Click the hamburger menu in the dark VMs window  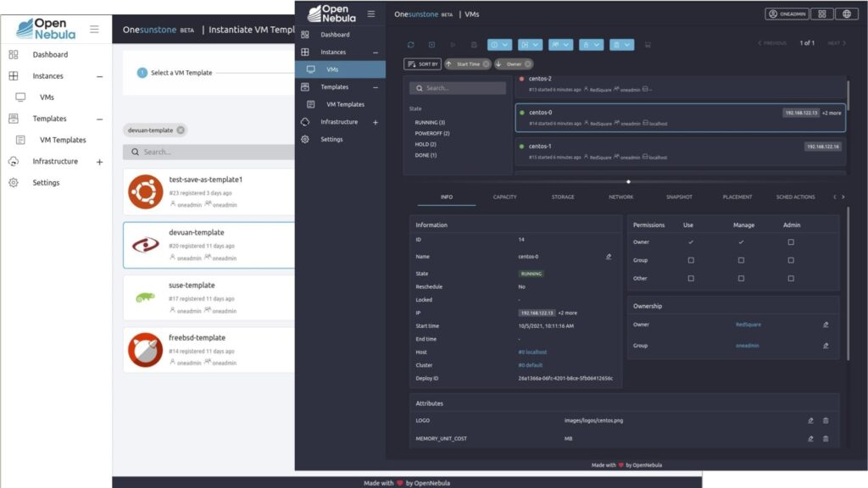(x=371, y=14)
